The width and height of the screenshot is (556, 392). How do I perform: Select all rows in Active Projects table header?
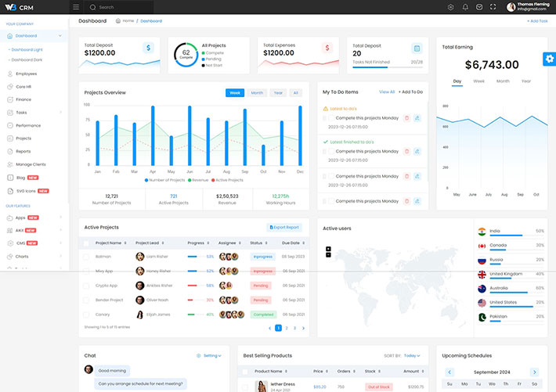(86, 243)
